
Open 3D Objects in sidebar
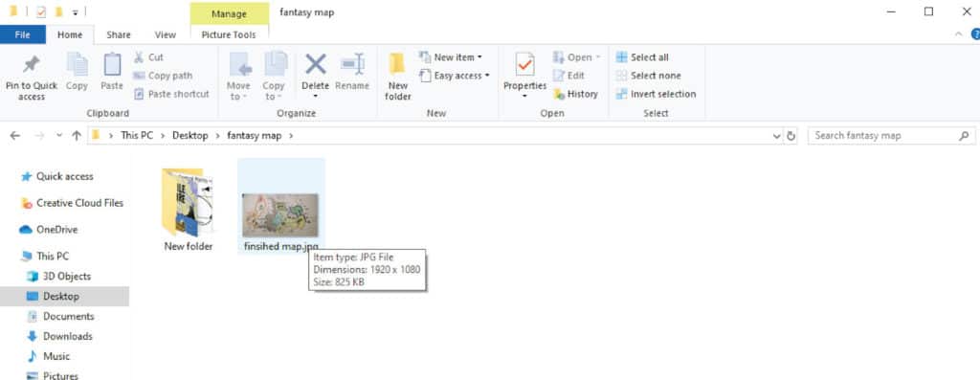[58, 277]
